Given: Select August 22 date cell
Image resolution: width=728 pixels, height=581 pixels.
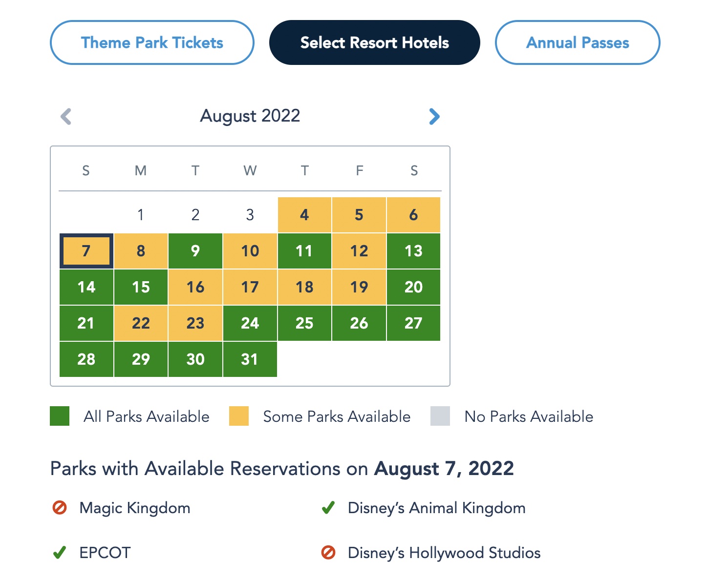Looking at the screenshot, I should click(x=141, y=323).
